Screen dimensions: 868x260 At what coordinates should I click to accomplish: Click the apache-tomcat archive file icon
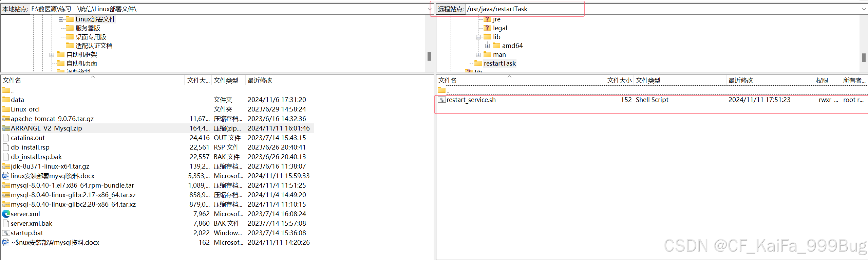point(6,119)
